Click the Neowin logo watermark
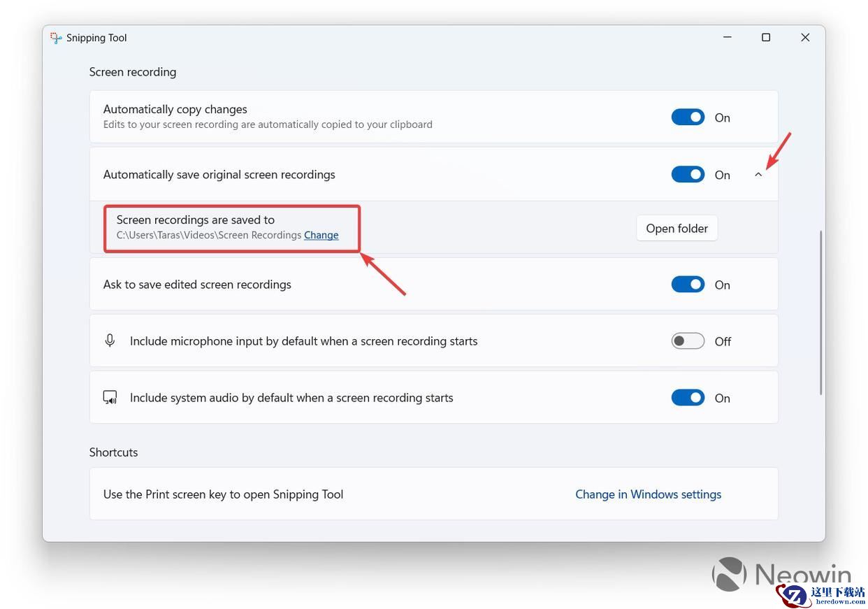 (781, 575)
